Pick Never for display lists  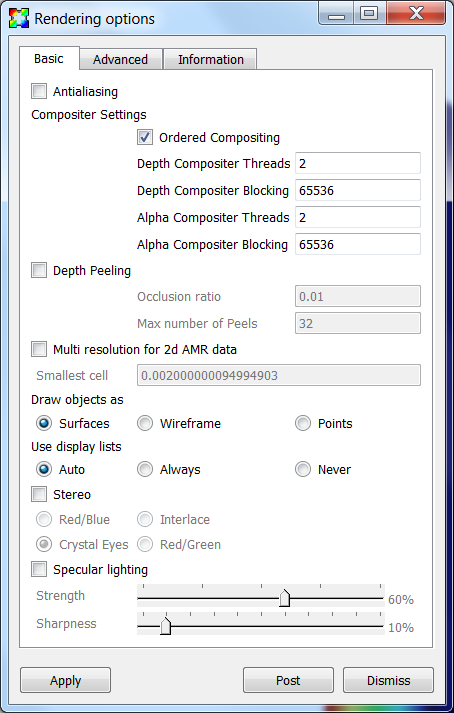pos(303,469)
